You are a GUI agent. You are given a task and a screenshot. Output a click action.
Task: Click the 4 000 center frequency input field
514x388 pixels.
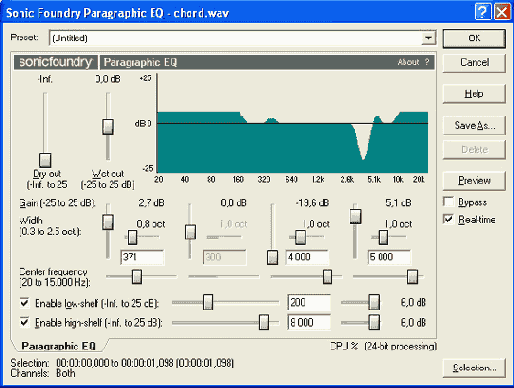[x=307, y=257]
